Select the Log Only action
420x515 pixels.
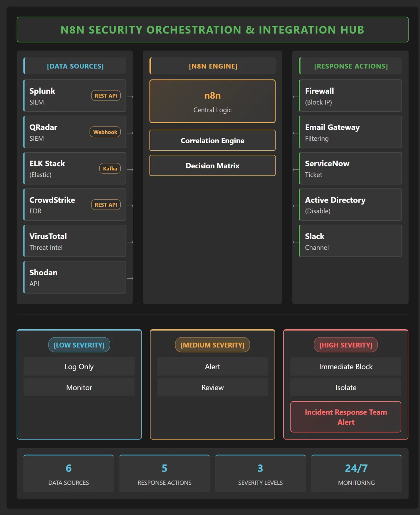79,367
